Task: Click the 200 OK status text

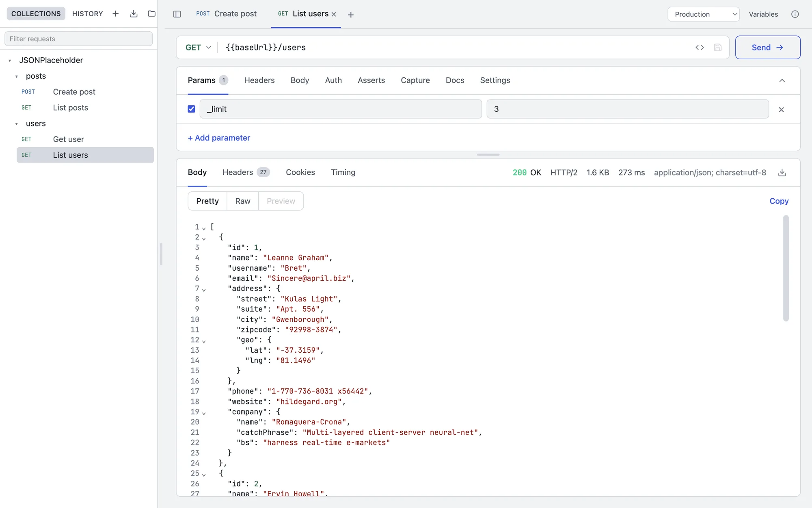Action: click(527, 173)
